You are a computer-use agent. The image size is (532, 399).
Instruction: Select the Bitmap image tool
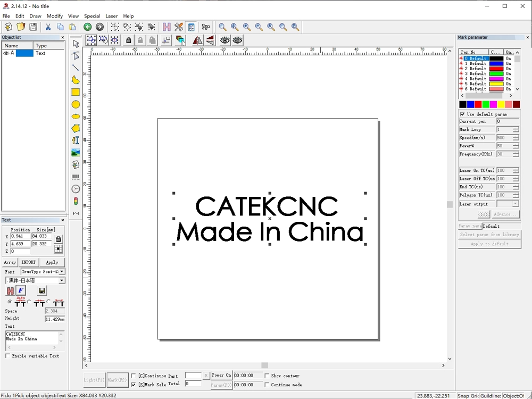click(x=75, y=153)
